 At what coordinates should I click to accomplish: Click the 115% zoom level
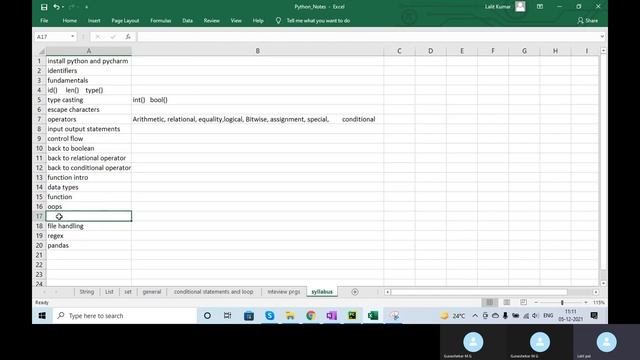click(599, 302)
